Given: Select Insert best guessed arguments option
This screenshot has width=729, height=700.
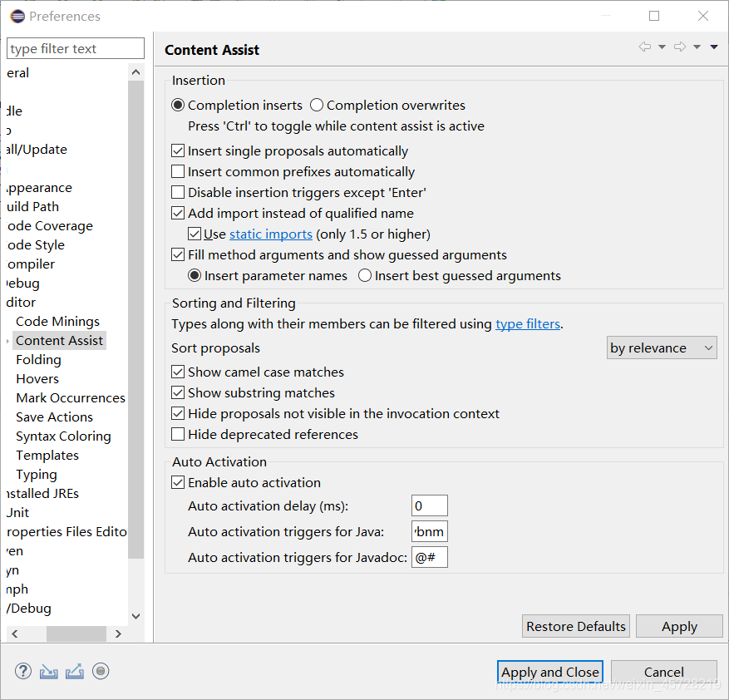Looking at the screenshot, I should point(365,276).
